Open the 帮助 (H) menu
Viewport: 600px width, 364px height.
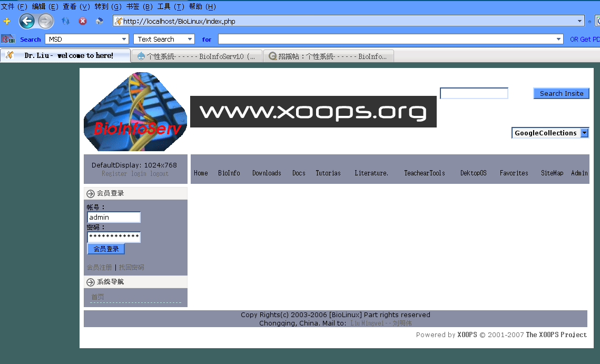[x=202, y=6]
